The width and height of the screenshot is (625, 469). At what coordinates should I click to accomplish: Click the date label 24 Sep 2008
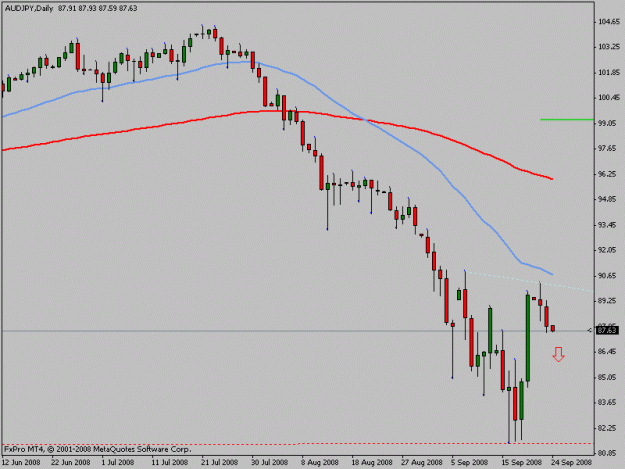(x=572, y=463)
